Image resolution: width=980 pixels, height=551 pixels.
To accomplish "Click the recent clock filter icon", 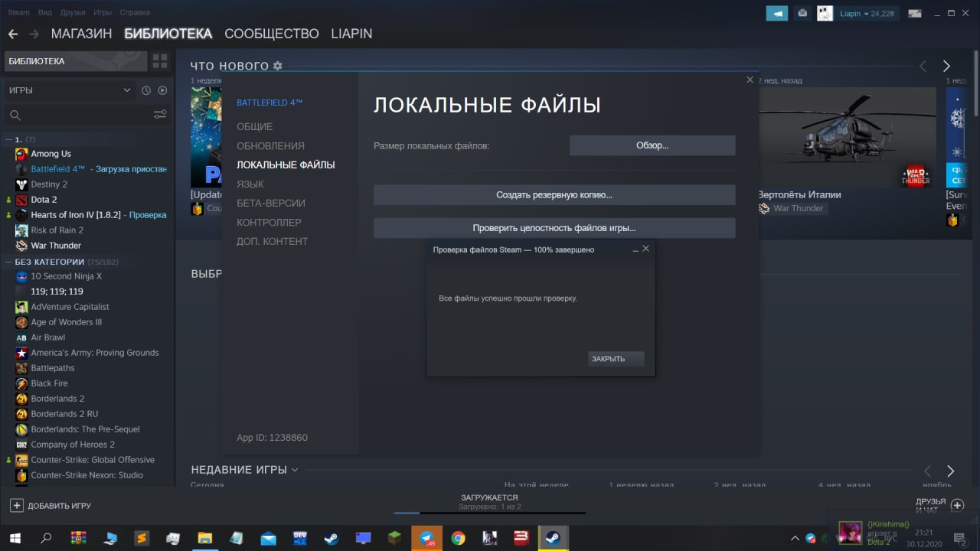I will pyautogui.click(x=146, y=90).
